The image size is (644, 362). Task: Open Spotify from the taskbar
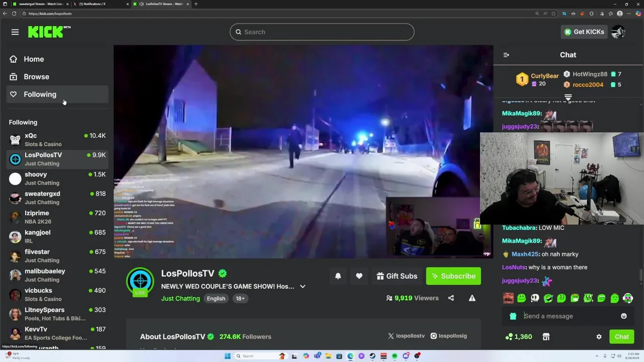coord(394,356)
